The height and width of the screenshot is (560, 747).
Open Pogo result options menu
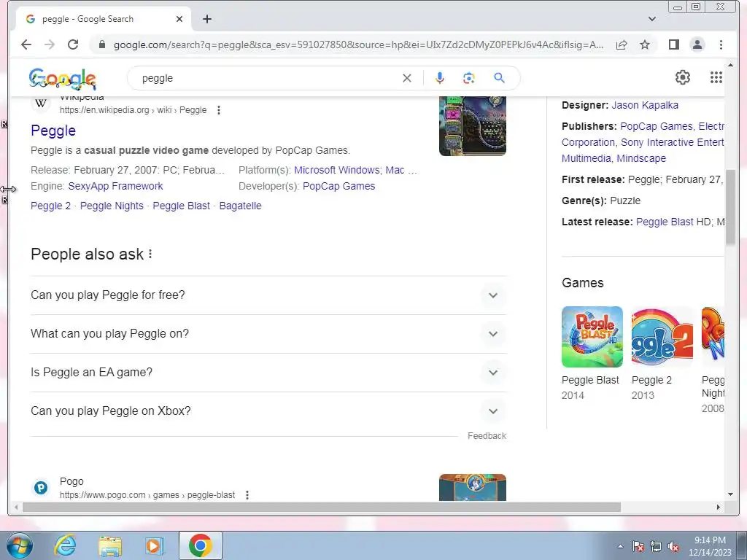coord(247,495)
